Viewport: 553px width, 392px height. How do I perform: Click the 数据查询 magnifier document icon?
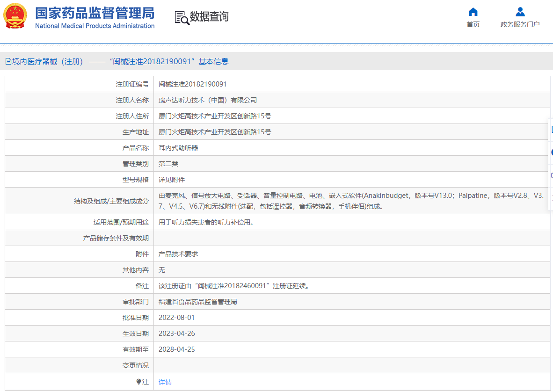tap(182, 17)
